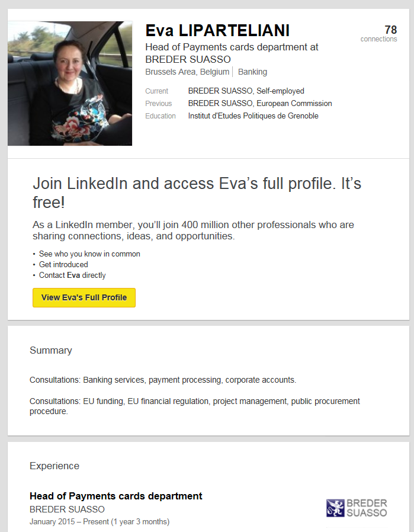Click the Contact Eva directly bullet
The height and width of the screenshot is (532, 414).
[72, 275]
